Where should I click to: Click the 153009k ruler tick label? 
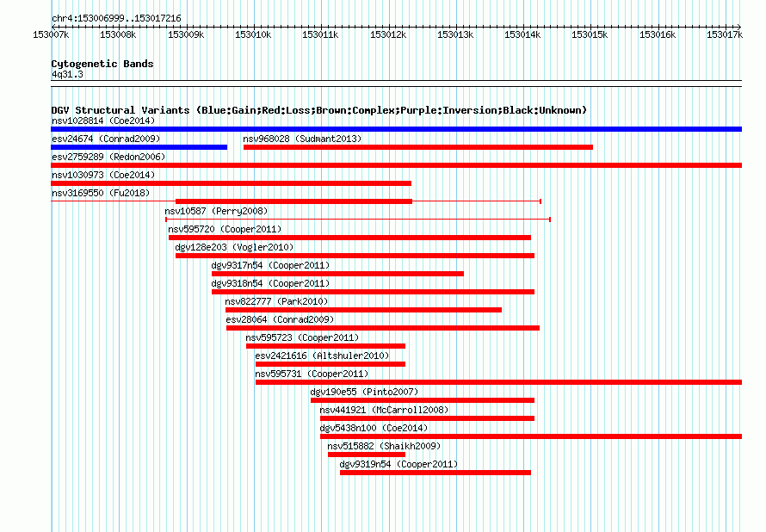pyautogui.click(x=186, y=34)
